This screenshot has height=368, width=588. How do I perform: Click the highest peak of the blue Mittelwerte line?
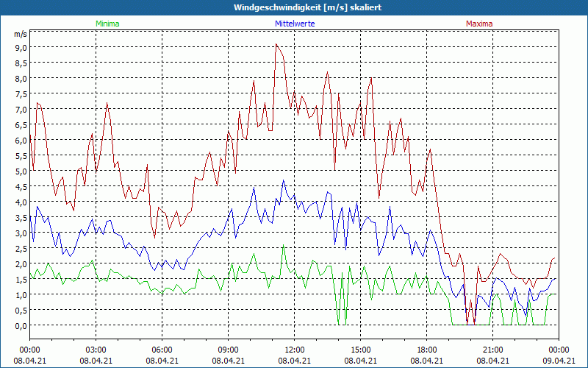coord(282,181)
